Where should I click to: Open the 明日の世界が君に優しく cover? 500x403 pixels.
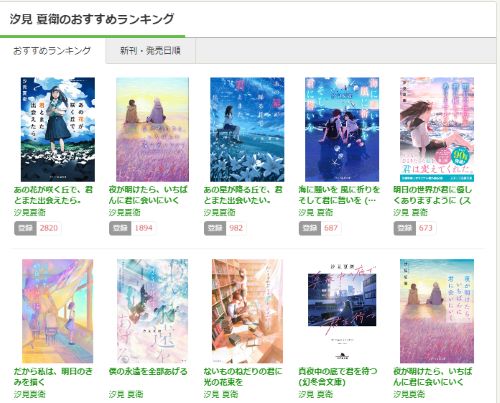[x=437, y=129]
